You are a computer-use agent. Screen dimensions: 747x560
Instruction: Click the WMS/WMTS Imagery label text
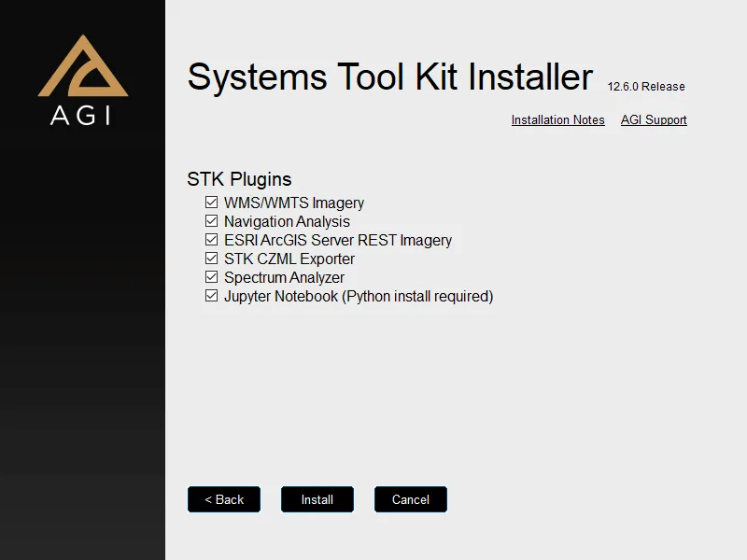(x=294, y=203)
